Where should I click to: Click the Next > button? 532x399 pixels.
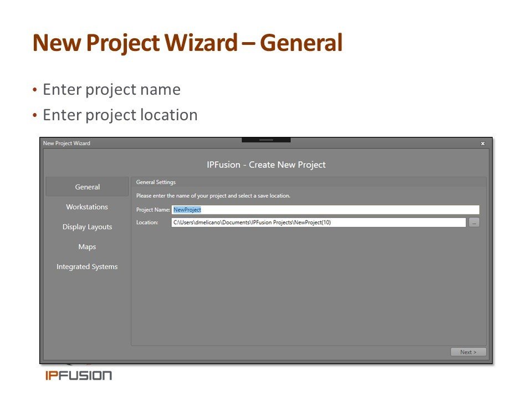468,352
